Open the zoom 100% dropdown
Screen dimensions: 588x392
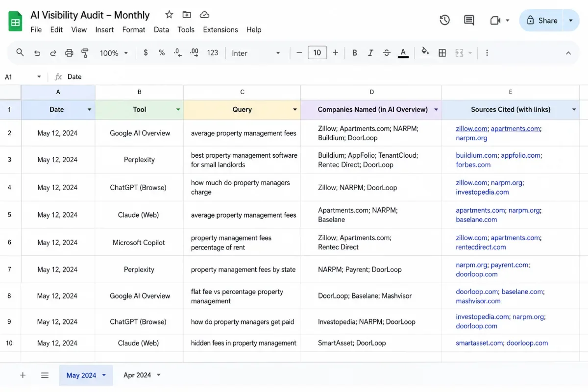point(114,53)
